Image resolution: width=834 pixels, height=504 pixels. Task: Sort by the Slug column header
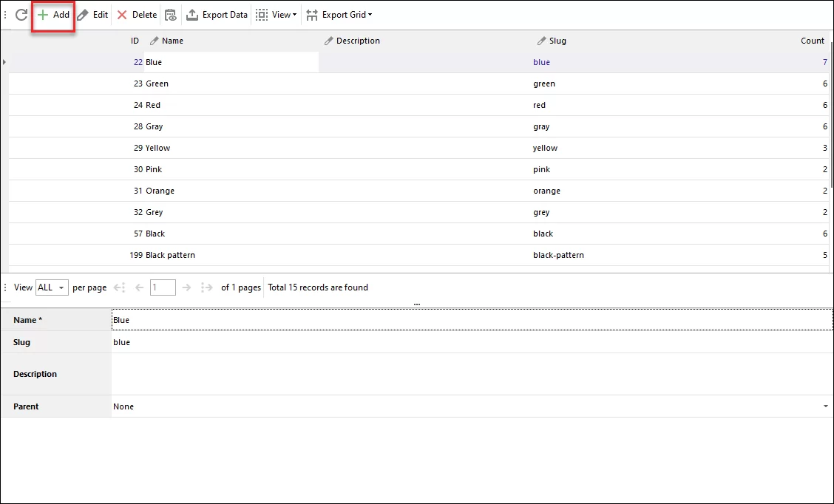[557, 41]
